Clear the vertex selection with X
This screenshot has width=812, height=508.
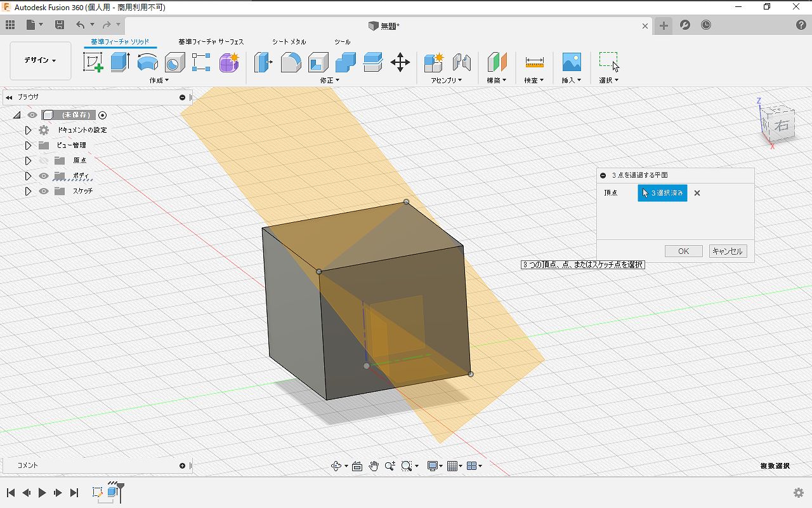pos(697,193)
